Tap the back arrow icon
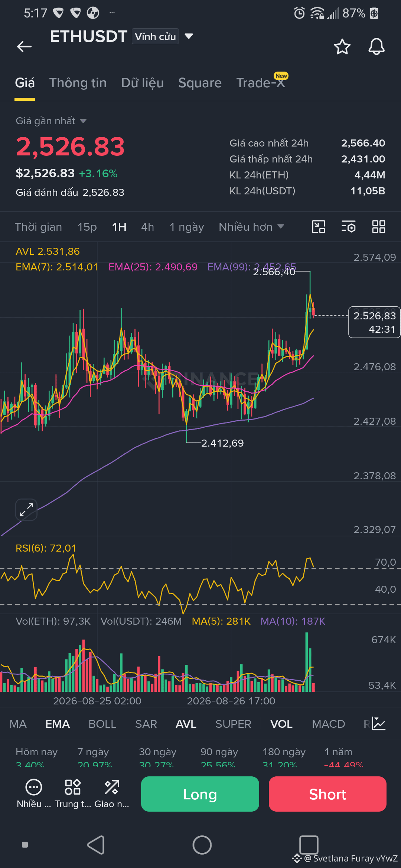 tap(25, 46)
